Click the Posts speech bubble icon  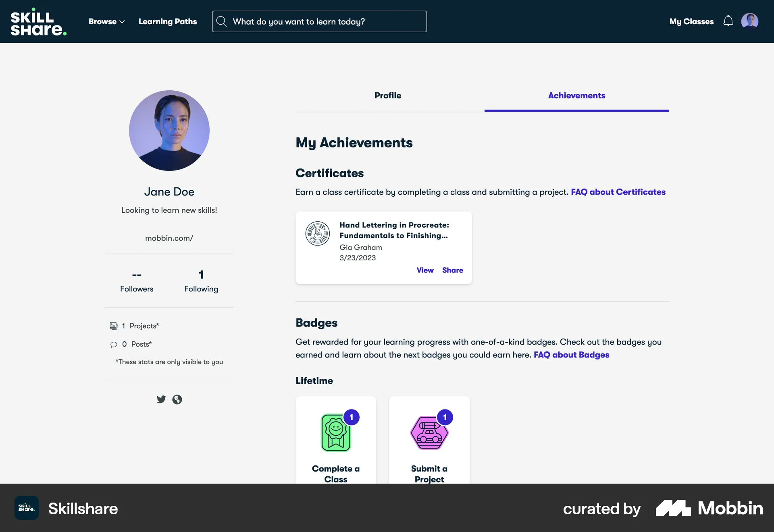tap(114, 345)
